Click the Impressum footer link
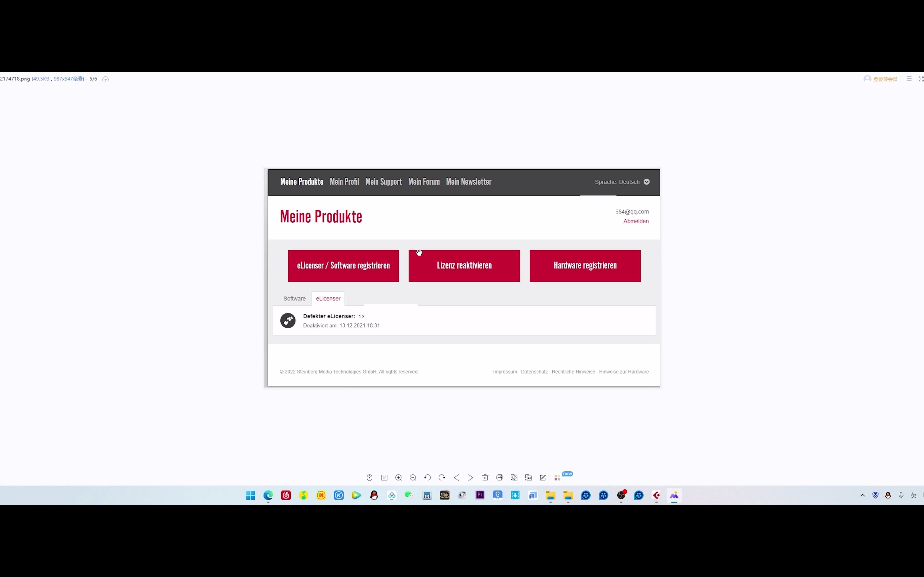The width and height of the screenshot is (924, 577). [504, 372]
